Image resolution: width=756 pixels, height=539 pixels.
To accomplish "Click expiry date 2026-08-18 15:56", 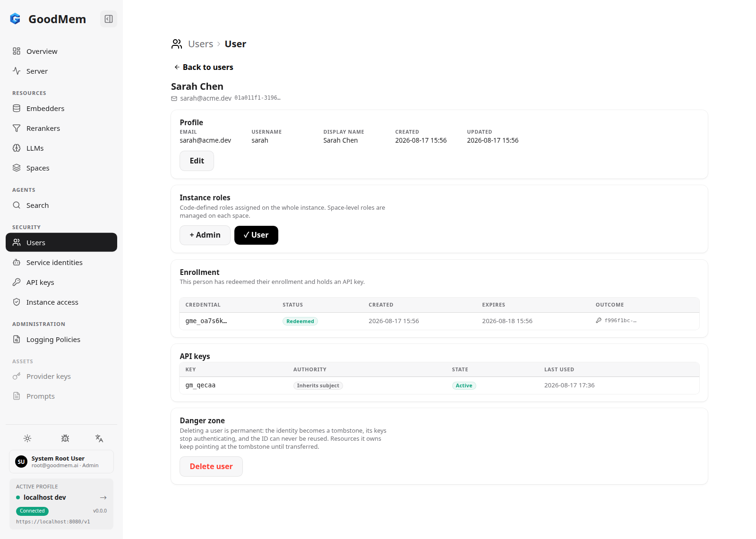I will pyautogui.click(x=507, y=321).
